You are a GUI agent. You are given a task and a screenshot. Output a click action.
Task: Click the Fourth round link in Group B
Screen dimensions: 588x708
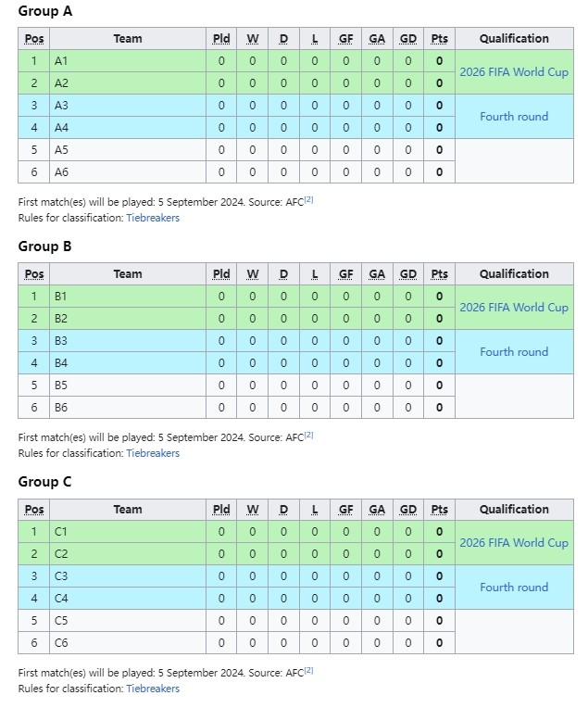click(x=514, y=352)
